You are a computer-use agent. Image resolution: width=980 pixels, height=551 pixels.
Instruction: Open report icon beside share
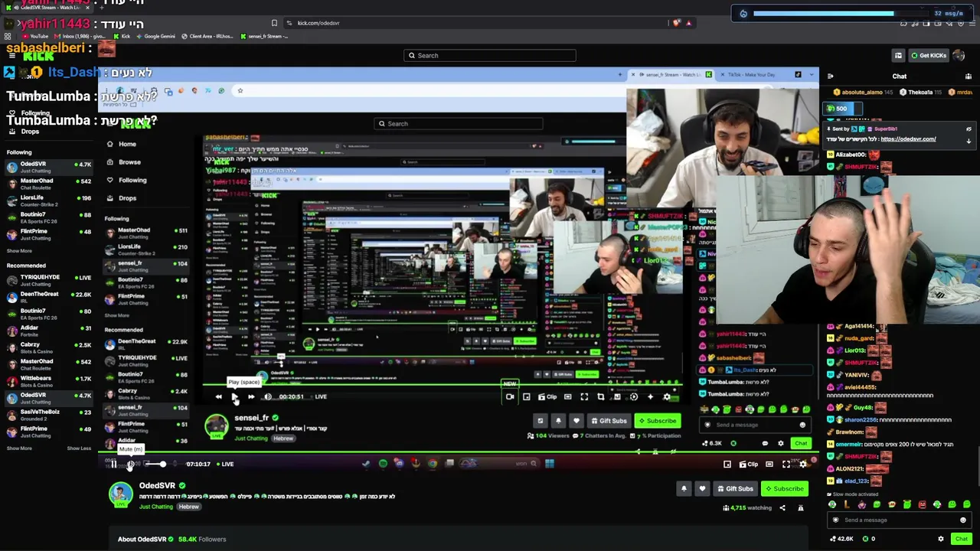801,508
